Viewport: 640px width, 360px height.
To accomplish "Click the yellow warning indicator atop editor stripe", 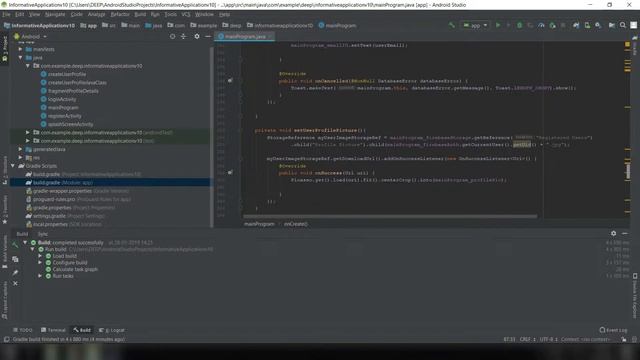I will (627, 44).
